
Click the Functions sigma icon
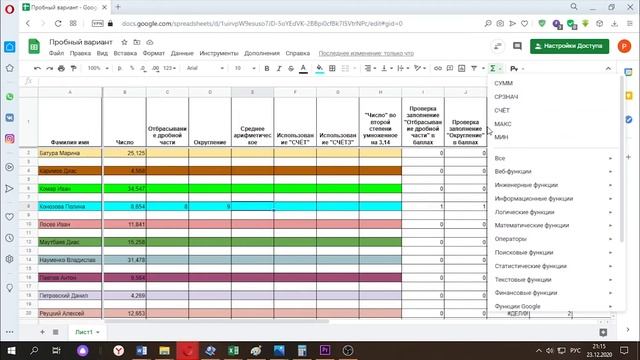click(493, 68)
